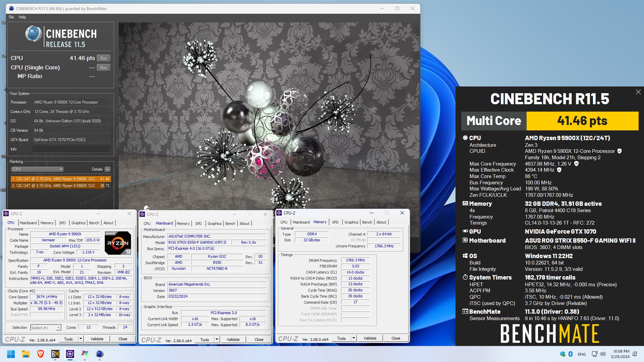Click the CPU-Z icon in the Memory window title

point(279,213)
